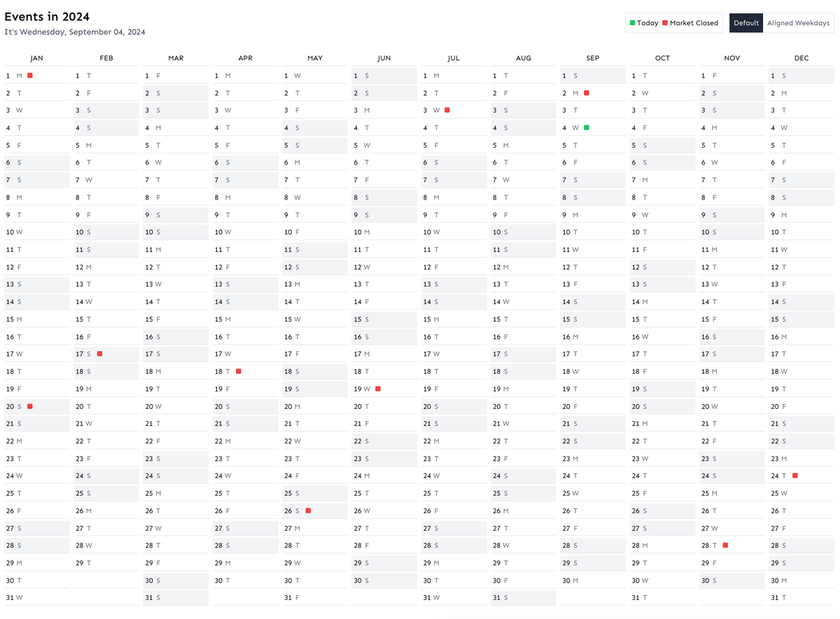
Task: Click the JUN month header
Action: coord(384,58)
